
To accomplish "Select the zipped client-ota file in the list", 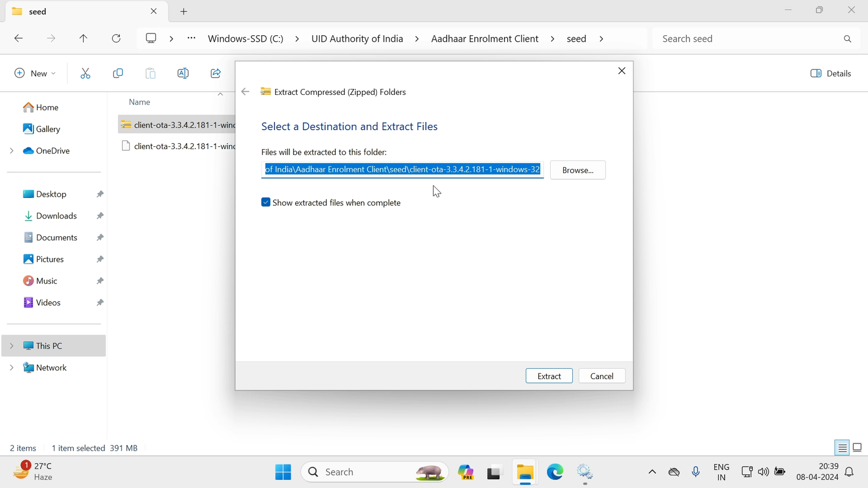I will coord(177,125).
